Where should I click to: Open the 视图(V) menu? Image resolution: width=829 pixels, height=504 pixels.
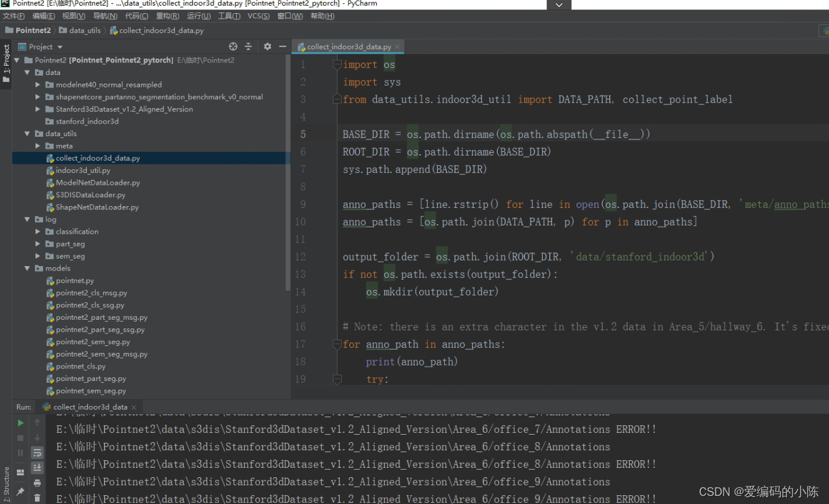tap(73, 16)
